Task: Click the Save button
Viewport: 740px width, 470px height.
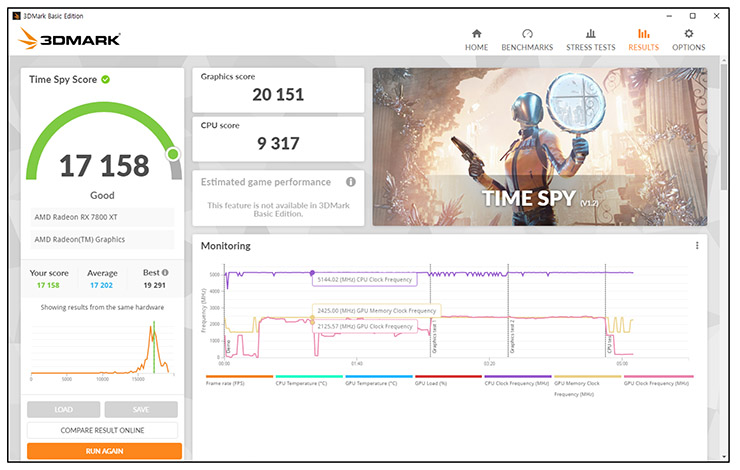Action: [x=141, y=409]
